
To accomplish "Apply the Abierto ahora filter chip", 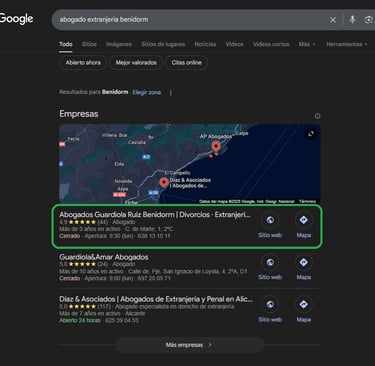I will coord(83,63).
